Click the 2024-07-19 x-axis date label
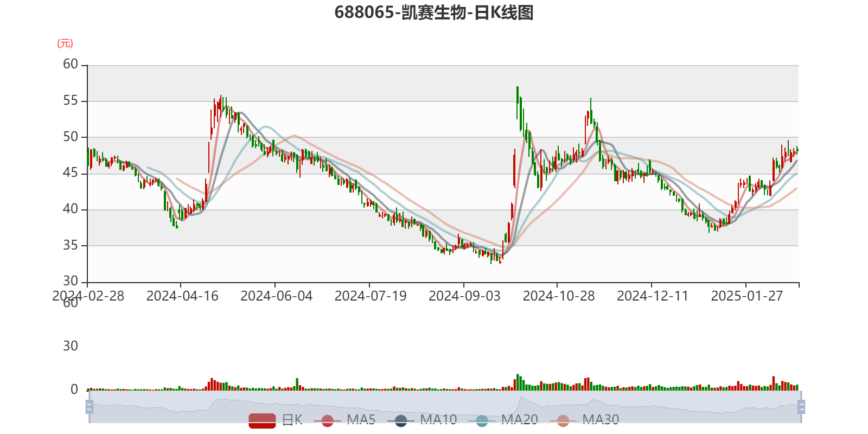 click(370, 296)
